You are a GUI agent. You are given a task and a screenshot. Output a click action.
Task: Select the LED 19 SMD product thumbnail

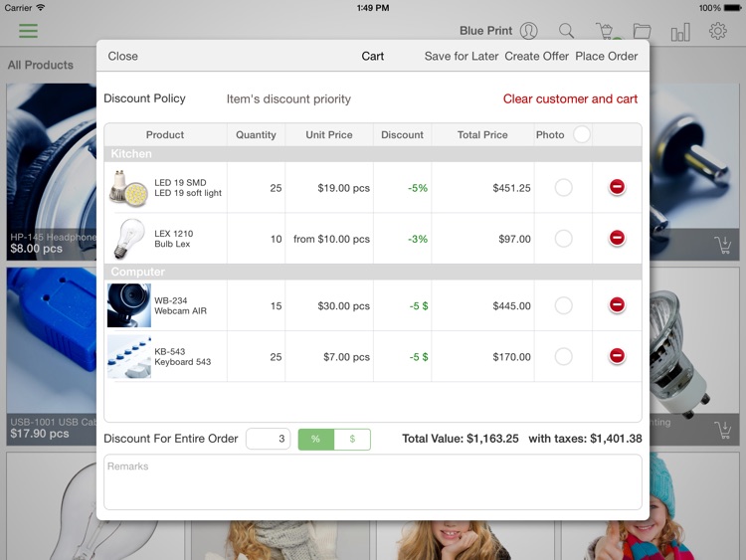(x=128, y=188)
